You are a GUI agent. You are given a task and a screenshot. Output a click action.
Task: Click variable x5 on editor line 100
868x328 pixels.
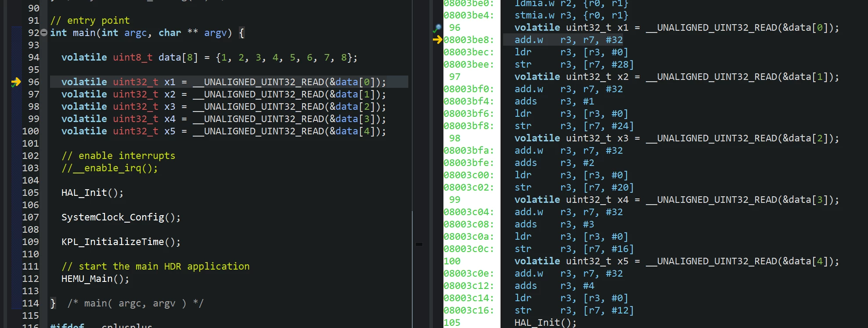point(169,131)
